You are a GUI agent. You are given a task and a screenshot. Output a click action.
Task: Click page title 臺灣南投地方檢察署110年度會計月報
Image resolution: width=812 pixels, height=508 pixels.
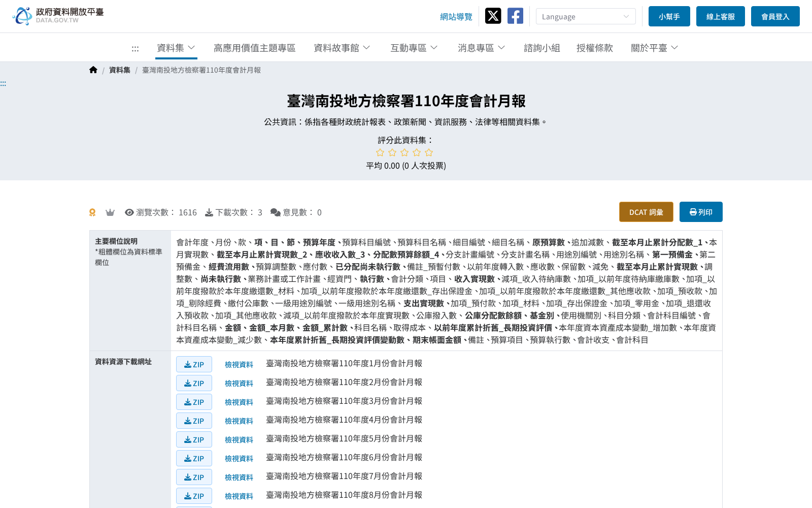[x=406, y=101]
